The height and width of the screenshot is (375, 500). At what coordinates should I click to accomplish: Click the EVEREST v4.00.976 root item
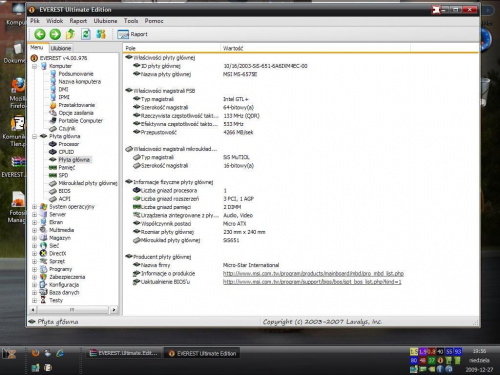click(x=63, y=58)
